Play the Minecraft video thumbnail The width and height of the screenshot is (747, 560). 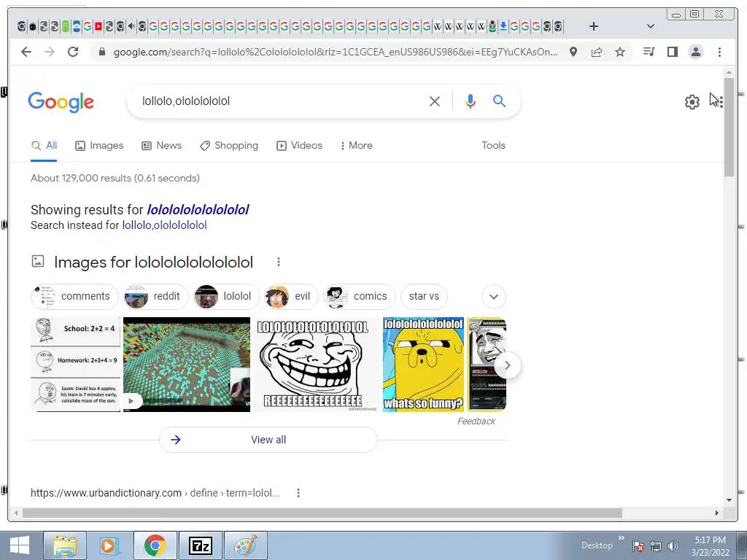coord(186,365)
